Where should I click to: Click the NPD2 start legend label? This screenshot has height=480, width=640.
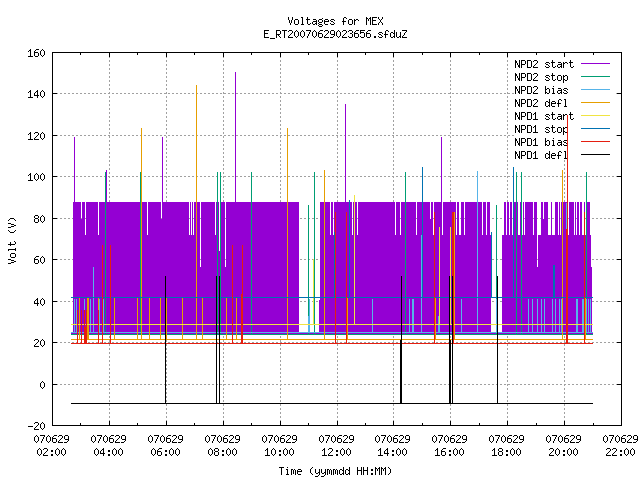click(544, 64)
